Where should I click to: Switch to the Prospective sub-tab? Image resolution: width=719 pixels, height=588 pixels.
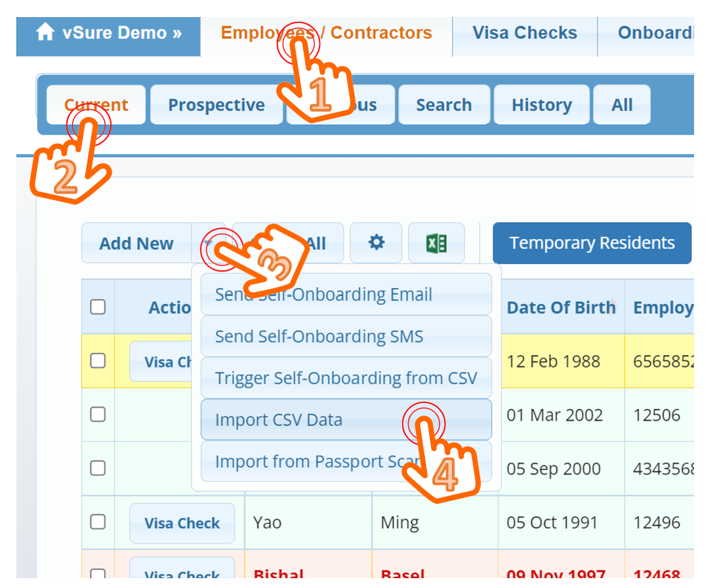click(216, 105)
